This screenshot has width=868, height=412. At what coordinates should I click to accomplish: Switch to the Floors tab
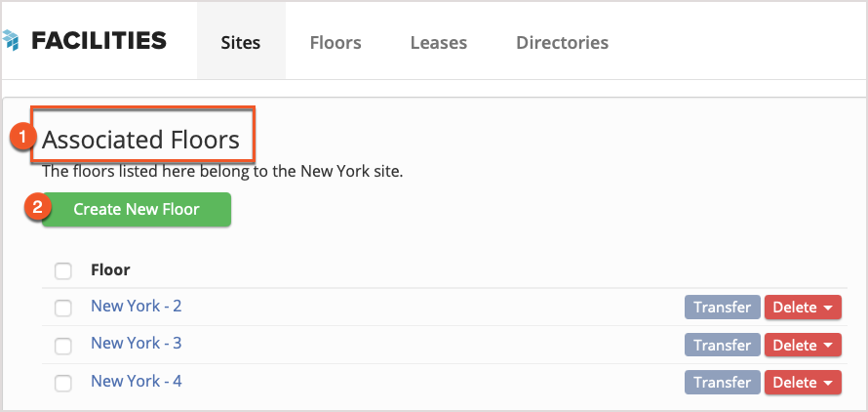[335, 43]
